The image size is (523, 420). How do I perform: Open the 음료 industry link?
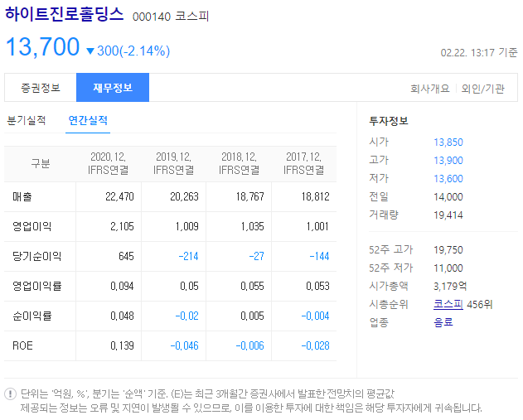(x=443, y=322)
